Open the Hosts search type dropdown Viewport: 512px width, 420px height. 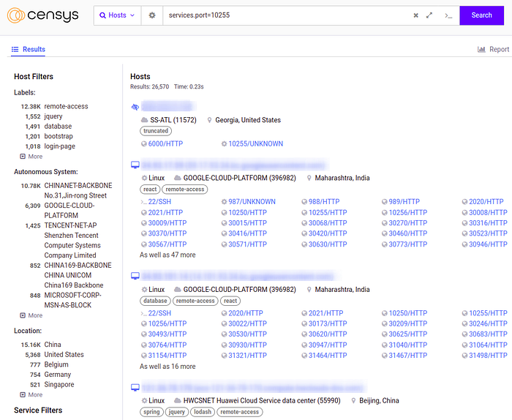[x=117, y=15]
